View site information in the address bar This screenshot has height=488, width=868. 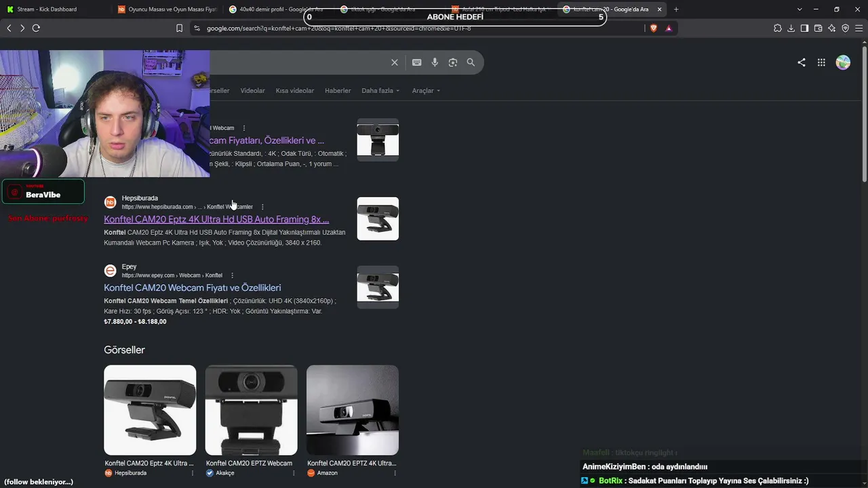point(197,28)
